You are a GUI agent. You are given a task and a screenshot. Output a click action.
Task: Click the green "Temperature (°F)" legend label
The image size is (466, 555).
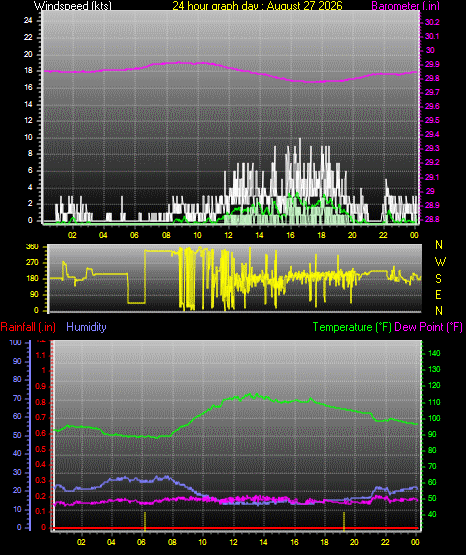[x=352, y=327]
